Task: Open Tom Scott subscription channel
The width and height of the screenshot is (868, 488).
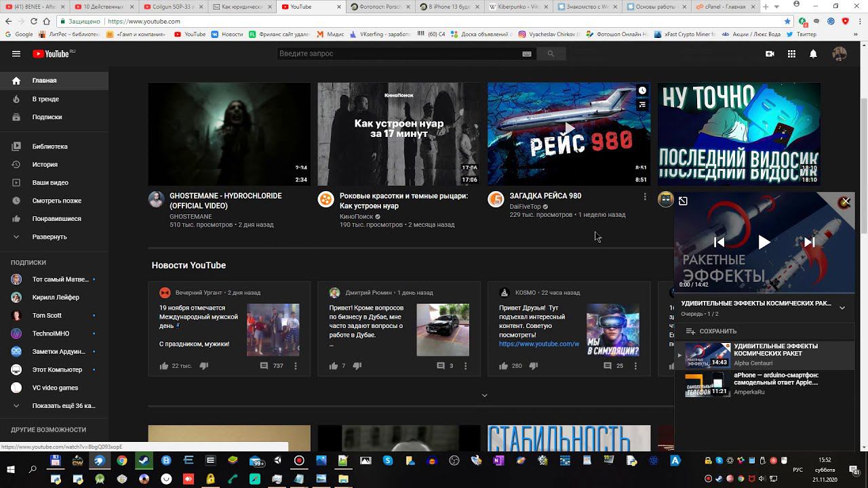Action: coord(54,315)
